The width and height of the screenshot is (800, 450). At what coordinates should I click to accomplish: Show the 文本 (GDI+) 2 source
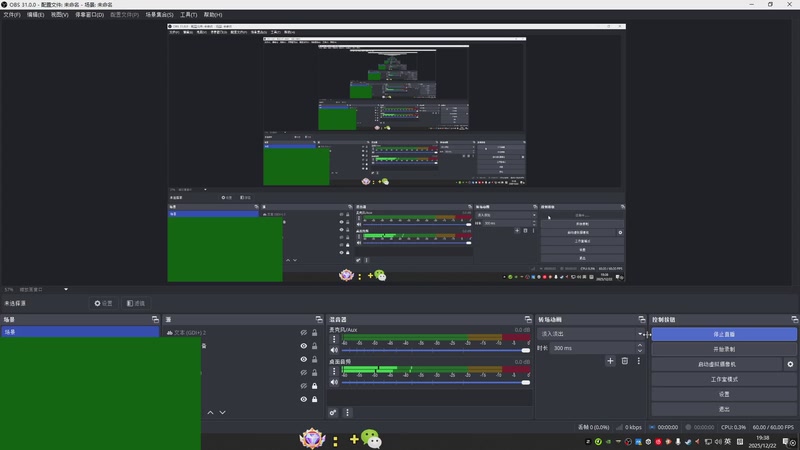[304, 333]
